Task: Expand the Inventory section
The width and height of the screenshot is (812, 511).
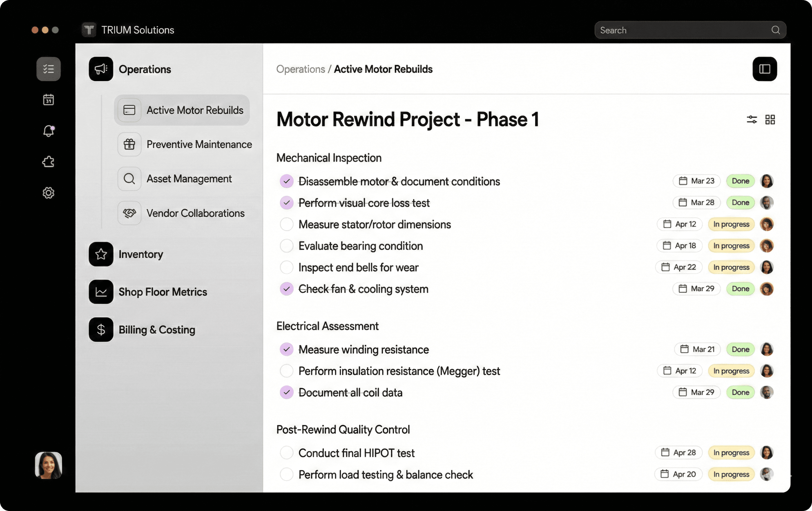Action: [x=141, y=254]
